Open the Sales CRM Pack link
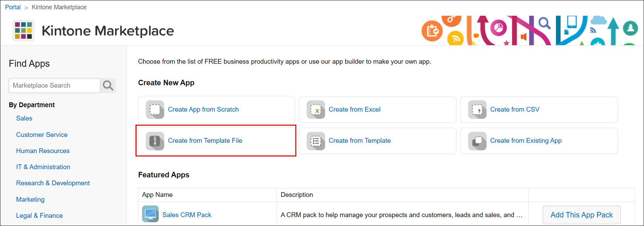This screenshot has width=644, height=226. coord(187,215)
